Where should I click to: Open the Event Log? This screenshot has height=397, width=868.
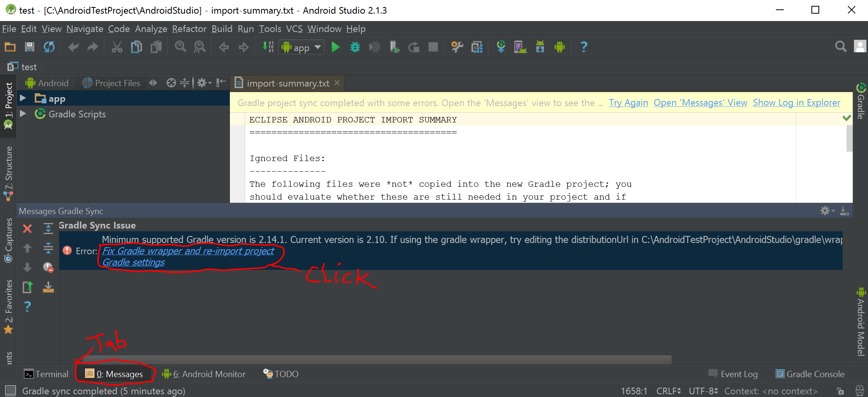[x=733, y=374]
